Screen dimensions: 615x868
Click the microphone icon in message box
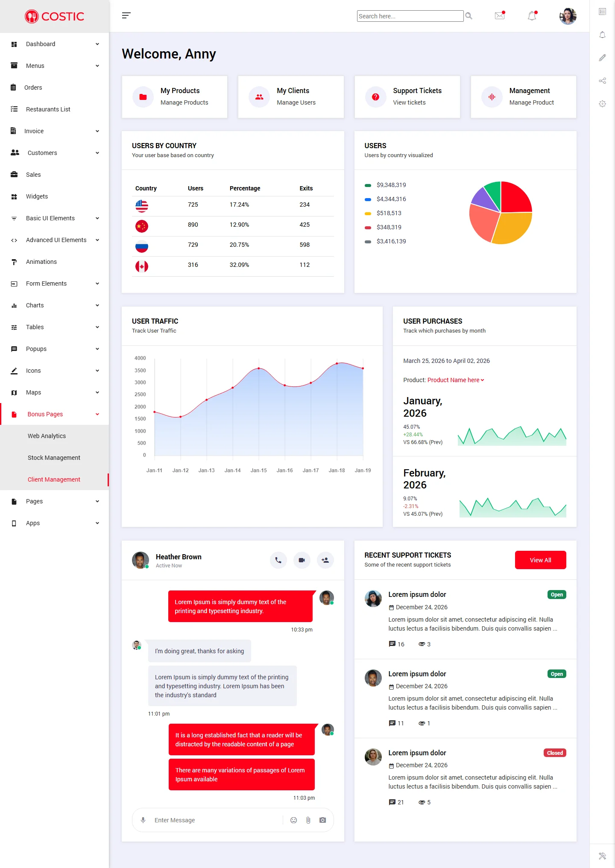(x=143, y=820)
